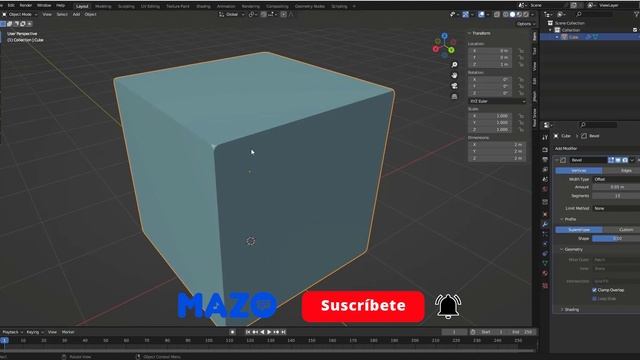
Task: Click the hand pan view icon
Action: 454,76
